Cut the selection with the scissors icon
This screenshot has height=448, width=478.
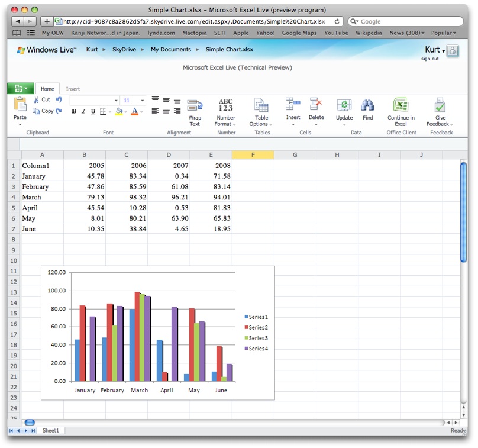click(36, 100)
